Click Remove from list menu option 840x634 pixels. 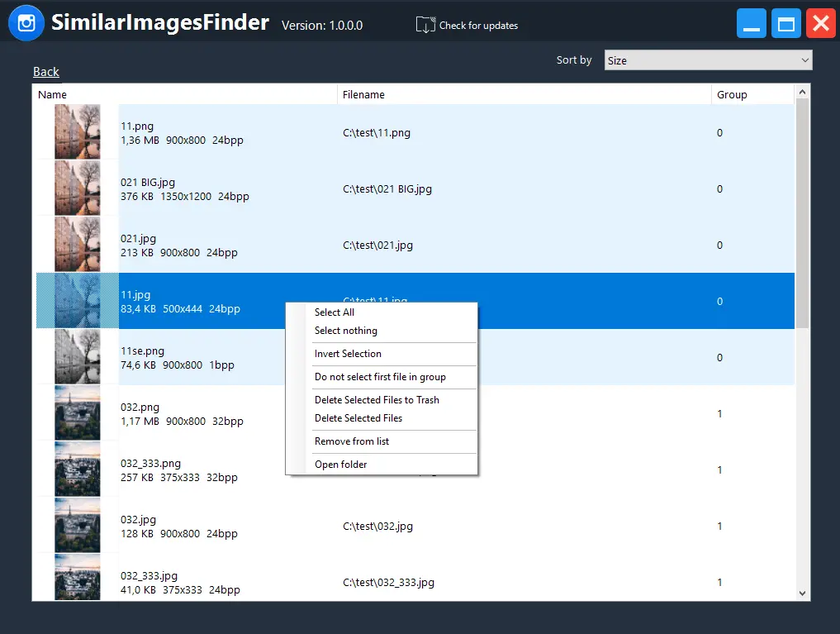[352, 441]
